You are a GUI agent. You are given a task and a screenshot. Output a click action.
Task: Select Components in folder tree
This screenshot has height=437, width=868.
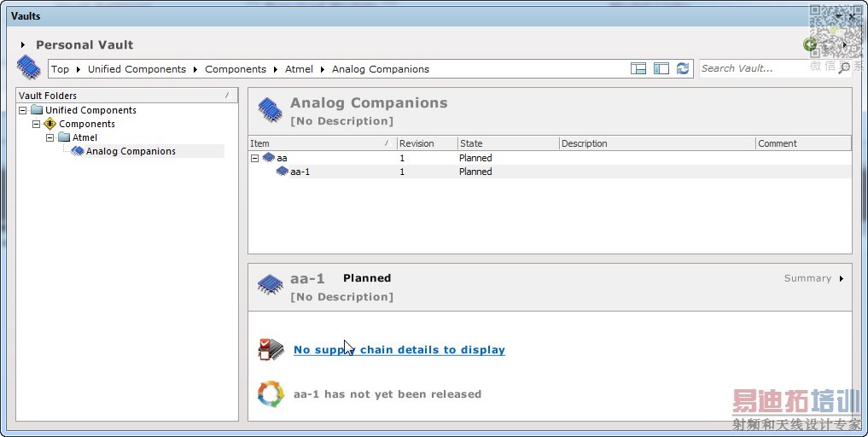pyautogui.click(x=87, y=124)
